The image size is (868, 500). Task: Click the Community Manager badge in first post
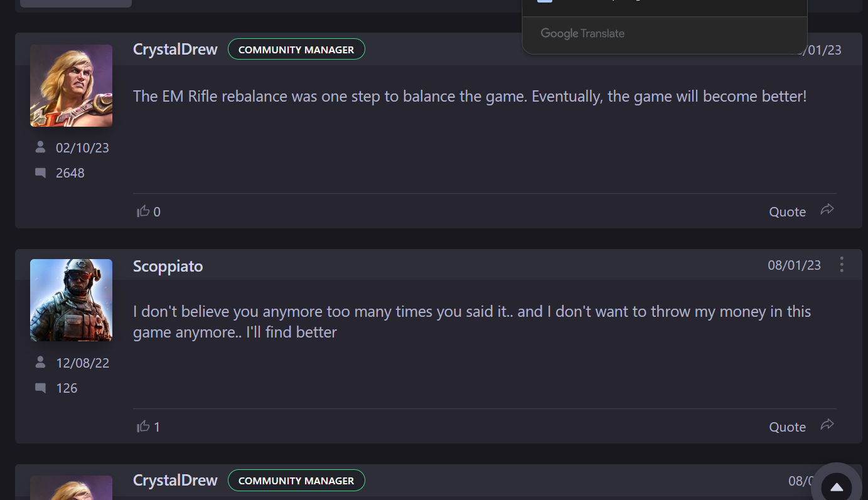coord(296,50)
